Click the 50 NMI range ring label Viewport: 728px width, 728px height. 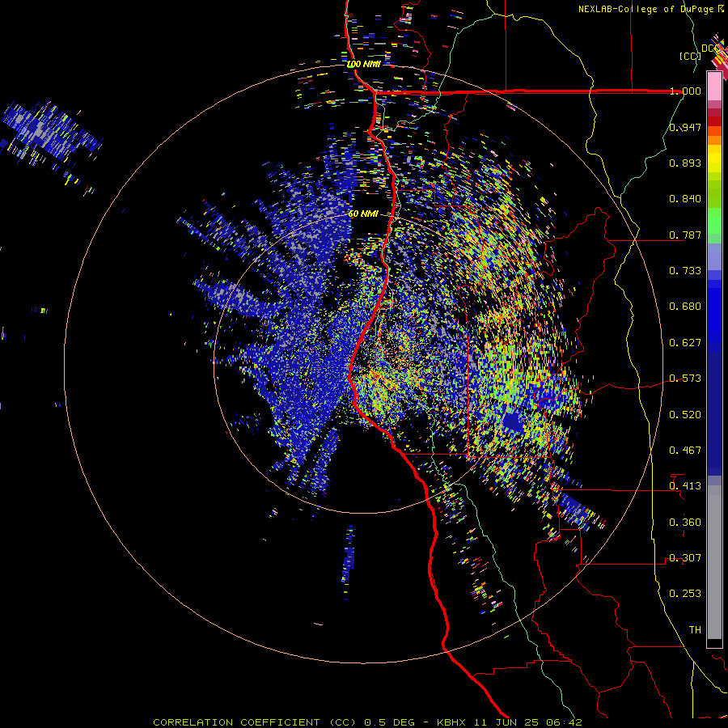pos(363,214)
